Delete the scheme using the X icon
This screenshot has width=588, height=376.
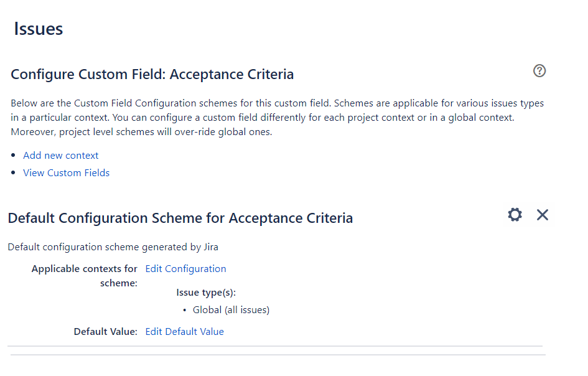(542, 215)
